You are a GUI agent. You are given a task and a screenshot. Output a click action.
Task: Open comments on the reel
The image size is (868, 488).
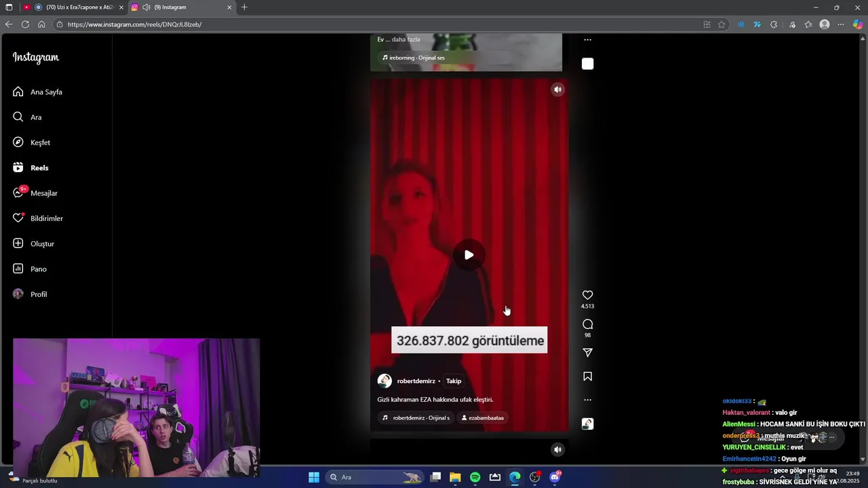(x=587, y=324)
